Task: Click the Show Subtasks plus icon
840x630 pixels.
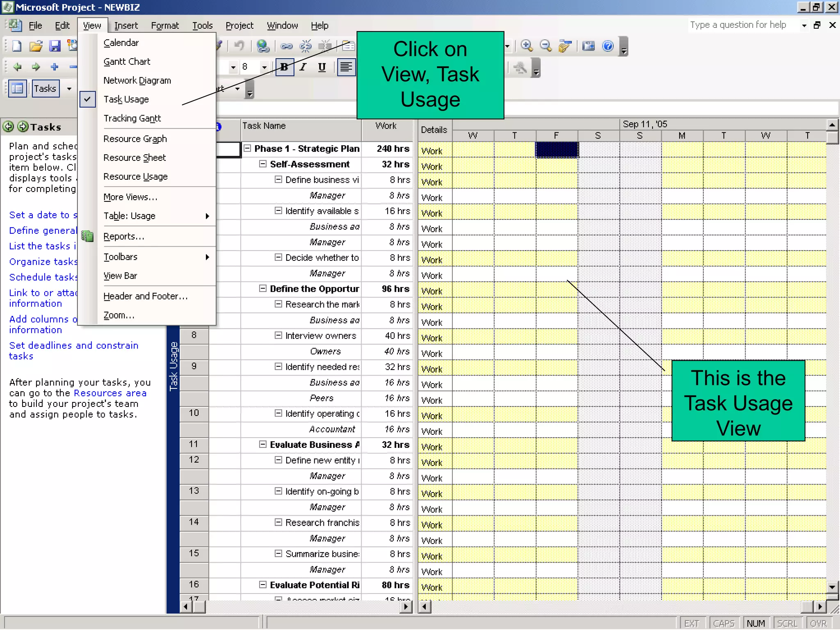Action: (55, 66)
